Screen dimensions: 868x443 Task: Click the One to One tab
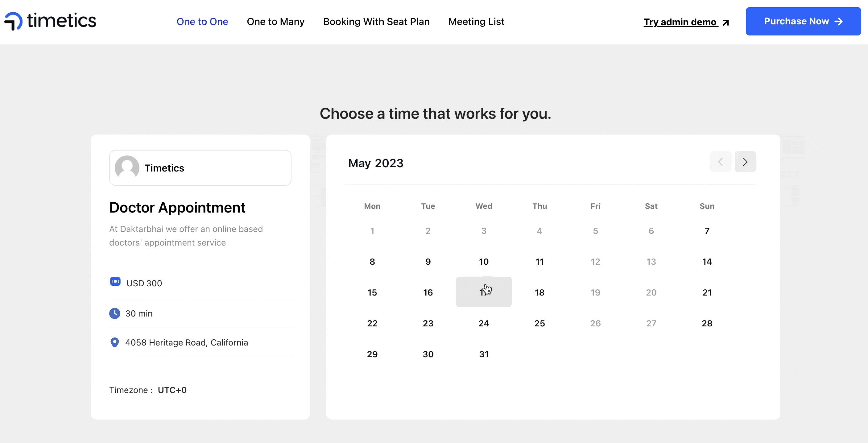click(202, 22)
